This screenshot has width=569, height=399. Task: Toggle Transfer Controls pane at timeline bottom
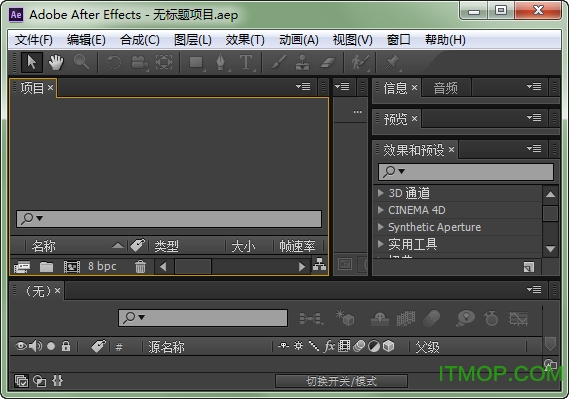pos(40,381)
